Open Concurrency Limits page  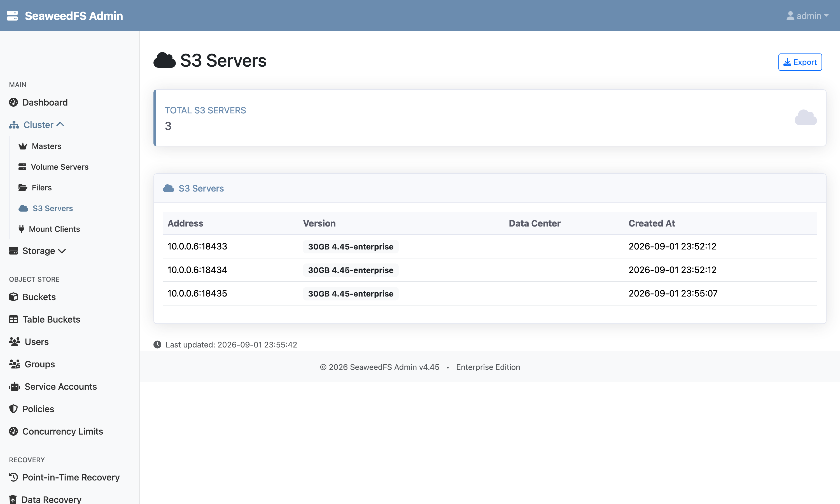coord(63,431)
